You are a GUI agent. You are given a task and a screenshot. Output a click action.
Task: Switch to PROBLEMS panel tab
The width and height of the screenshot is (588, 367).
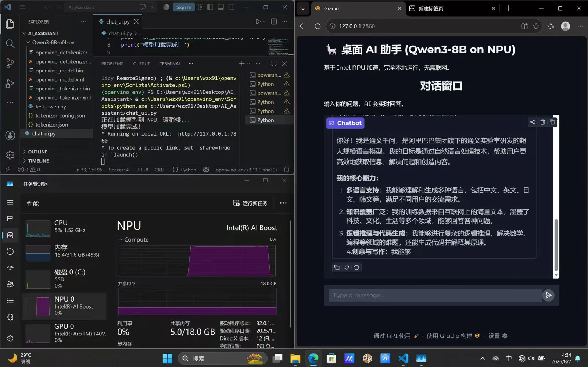tap(112, 64)
